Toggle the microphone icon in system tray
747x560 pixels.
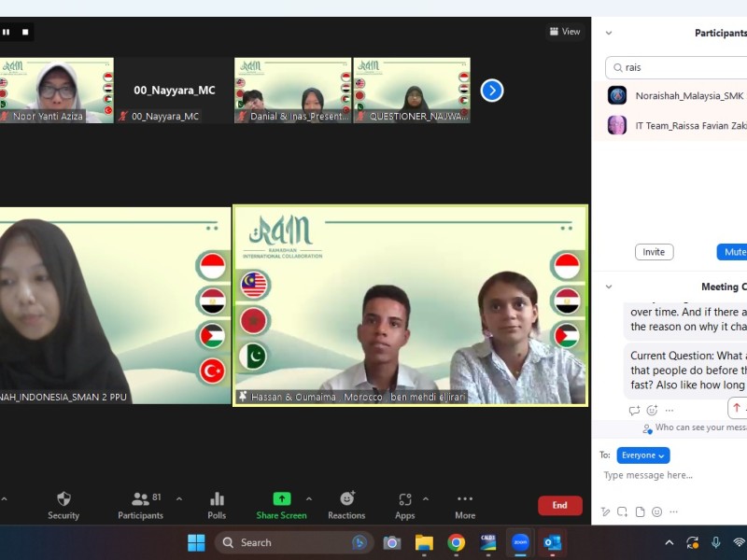tap(716, 542)
